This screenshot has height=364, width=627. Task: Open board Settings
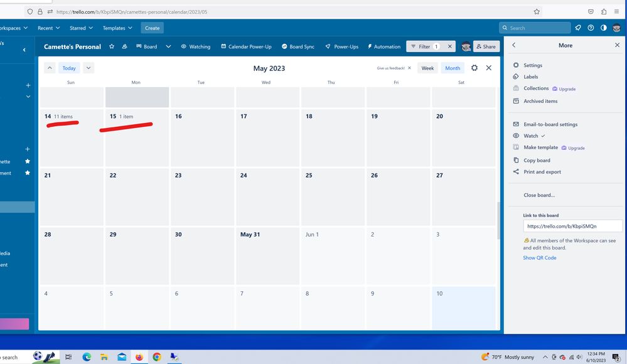pos(533,65)
